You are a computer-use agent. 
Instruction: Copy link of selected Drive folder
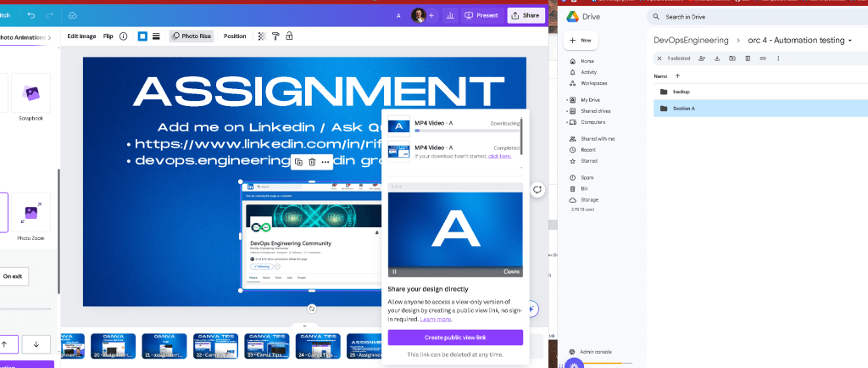click(x=763, y=59)
